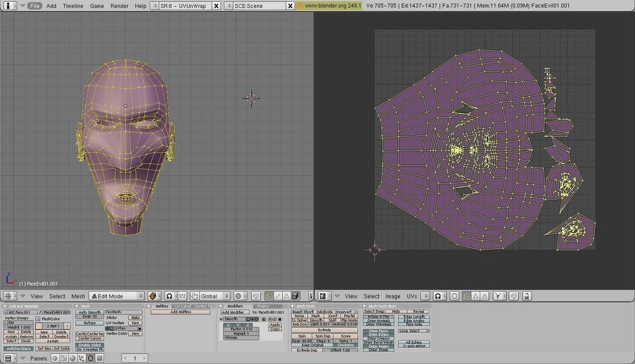Open the SR:6 - UVUnWrap screen selector
The height and width of the screenshot is (364, 635).
coord(154,6)
